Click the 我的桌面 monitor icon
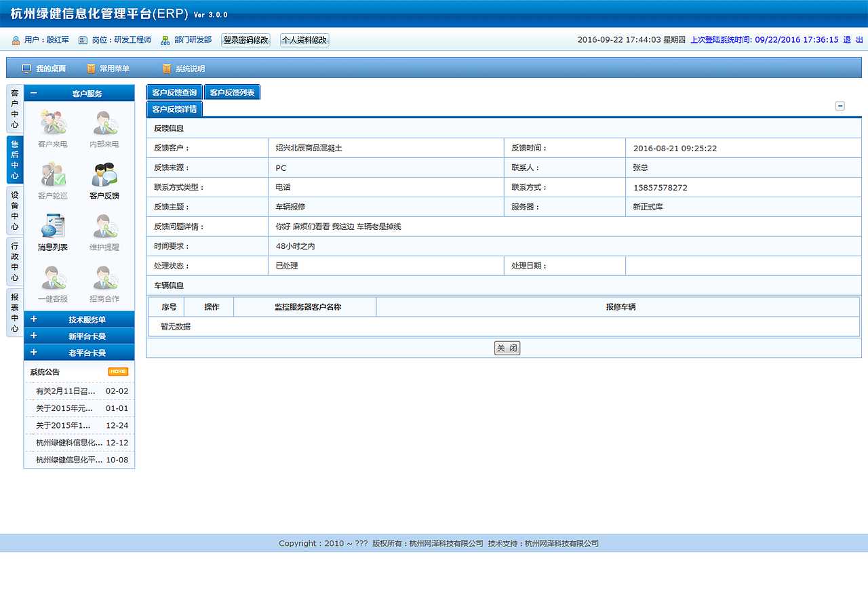 pyautogui.click(x=26, y=68)
